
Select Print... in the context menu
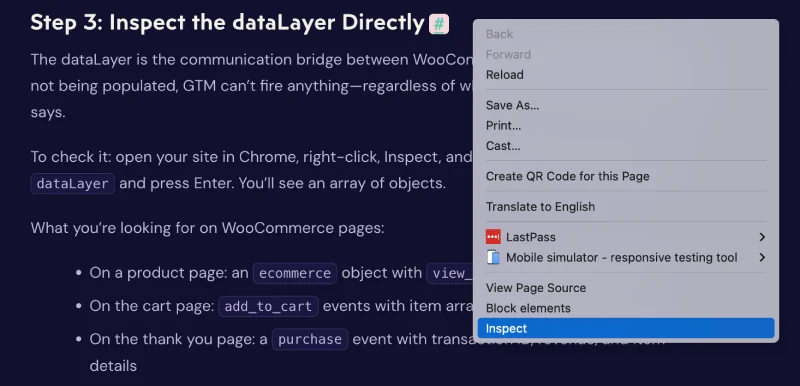pyautogui.click(x=626, y=126)
